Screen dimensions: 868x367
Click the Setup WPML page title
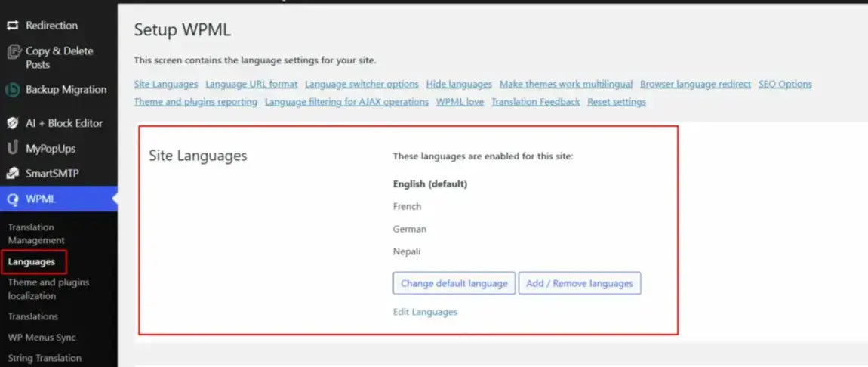pyautogui.click(x=182, y=30)
